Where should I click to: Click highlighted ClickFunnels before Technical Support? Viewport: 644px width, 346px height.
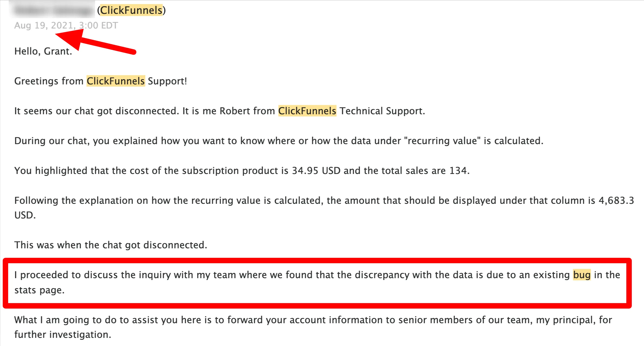[307, 111]
